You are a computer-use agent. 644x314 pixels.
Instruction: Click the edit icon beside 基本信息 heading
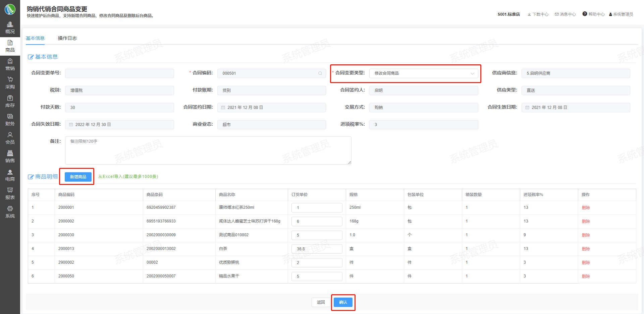click(x=31, y=57)
